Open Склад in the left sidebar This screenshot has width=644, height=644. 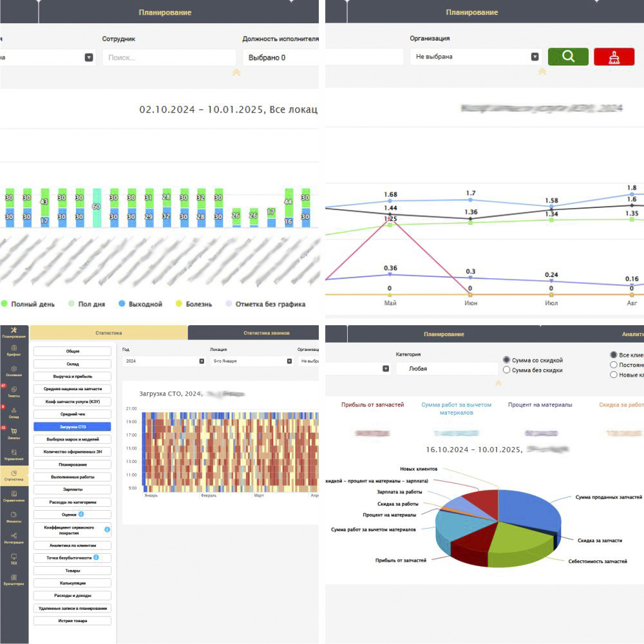click(14, 412)
